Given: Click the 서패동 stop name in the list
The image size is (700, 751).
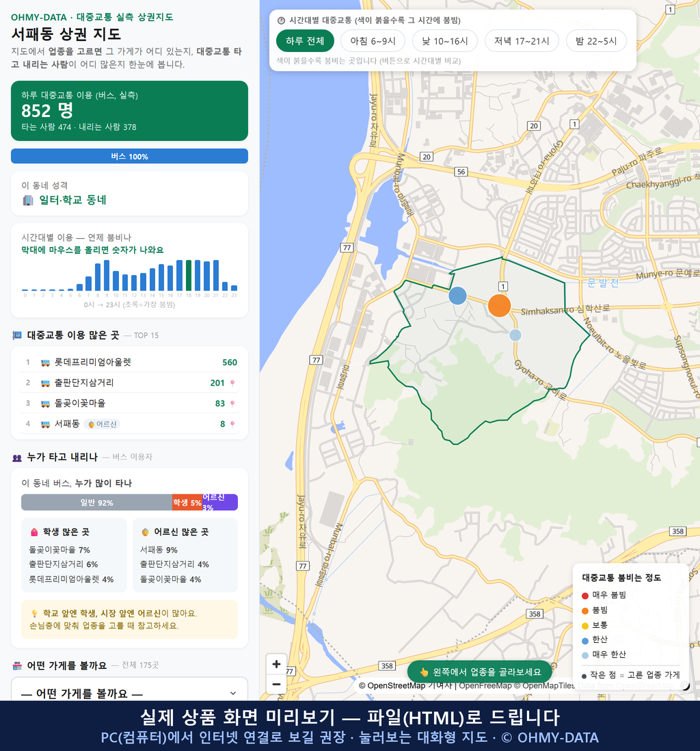Looking at the screenshot, I should [x=66, y=424].
